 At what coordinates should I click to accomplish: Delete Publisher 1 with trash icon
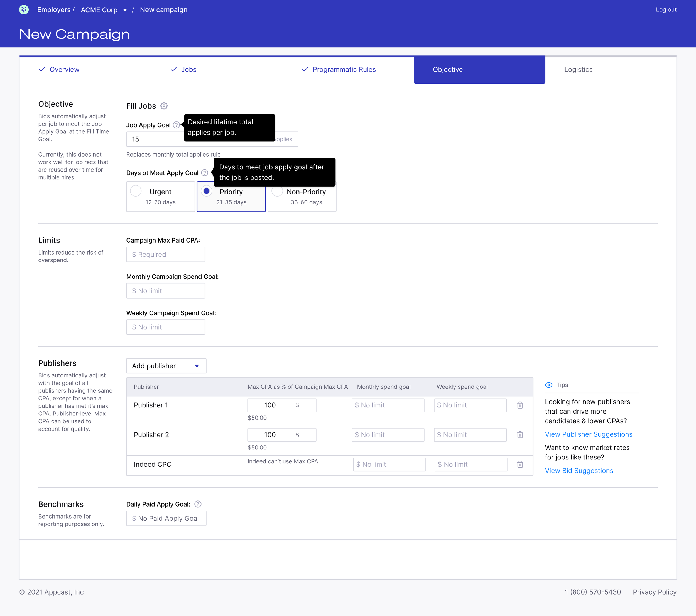pos(519,405)
